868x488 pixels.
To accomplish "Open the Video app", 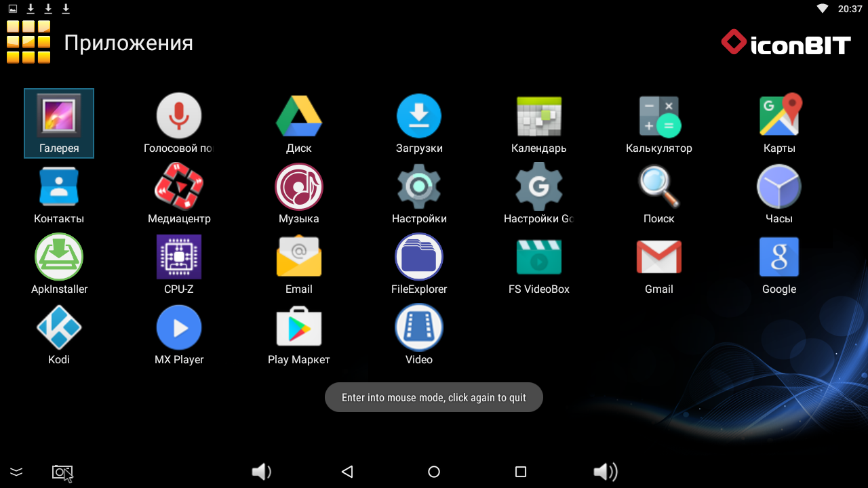I will [x=419, y=335].
